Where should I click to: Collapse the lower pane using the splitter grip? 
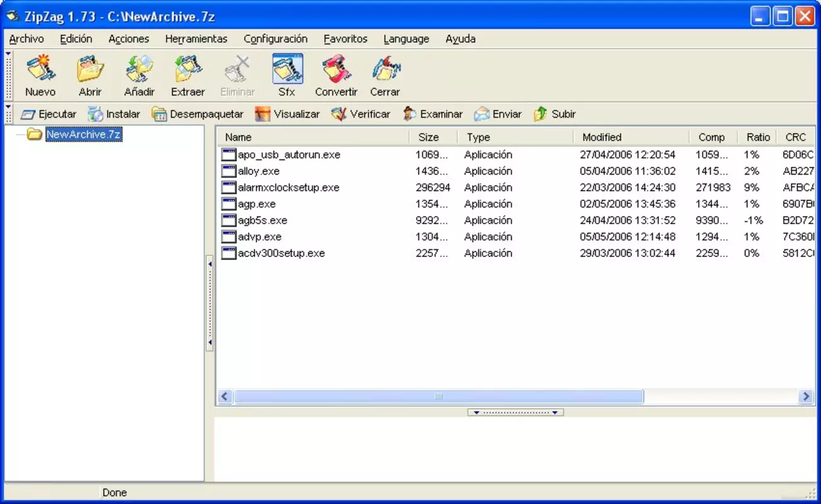515,413
